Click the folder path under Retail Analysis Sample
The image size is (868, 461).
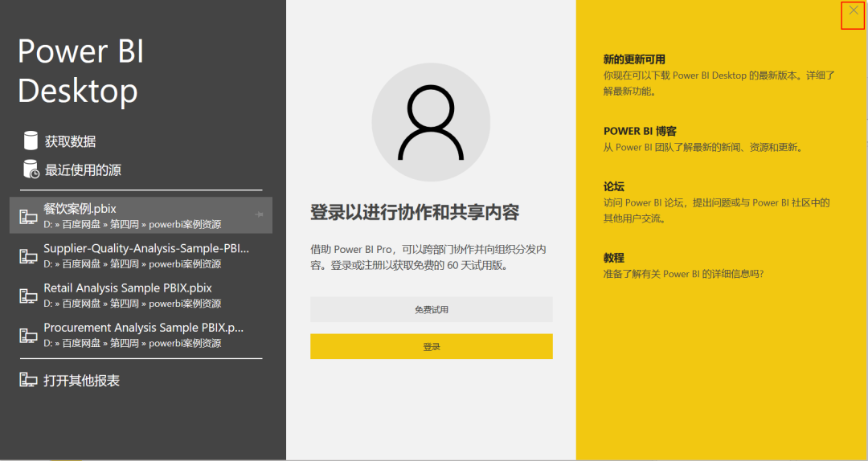(133, 304)
